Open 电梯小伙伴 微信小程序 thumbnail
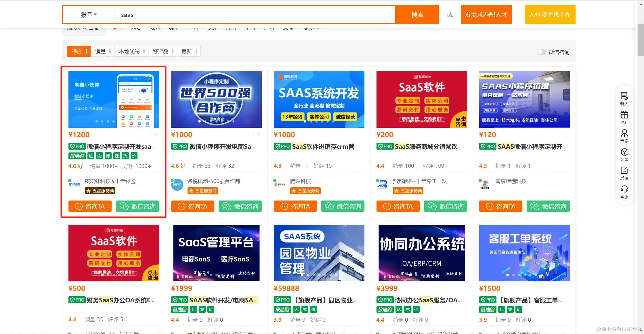 click(x=114, y=99)
